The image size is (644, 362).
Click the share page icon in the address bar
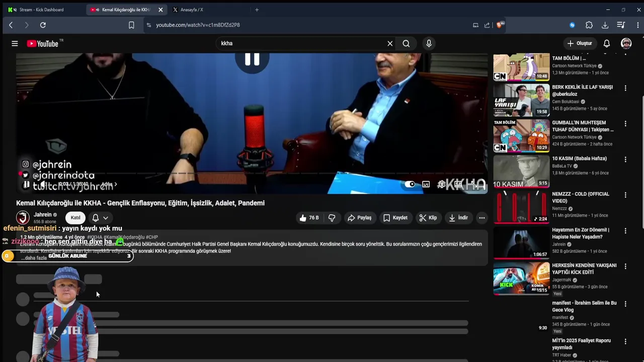[487, 25]
